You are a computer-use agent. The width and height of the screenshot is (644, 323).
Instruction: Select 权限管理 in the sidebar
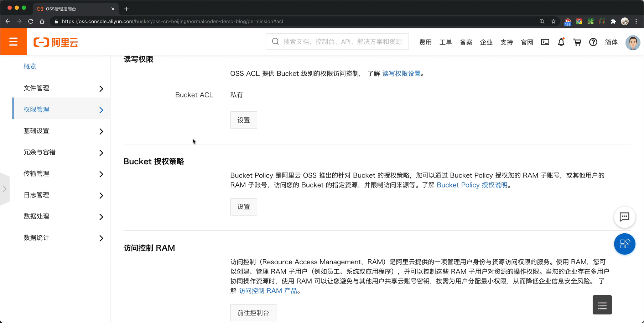[x=36, y=109]
